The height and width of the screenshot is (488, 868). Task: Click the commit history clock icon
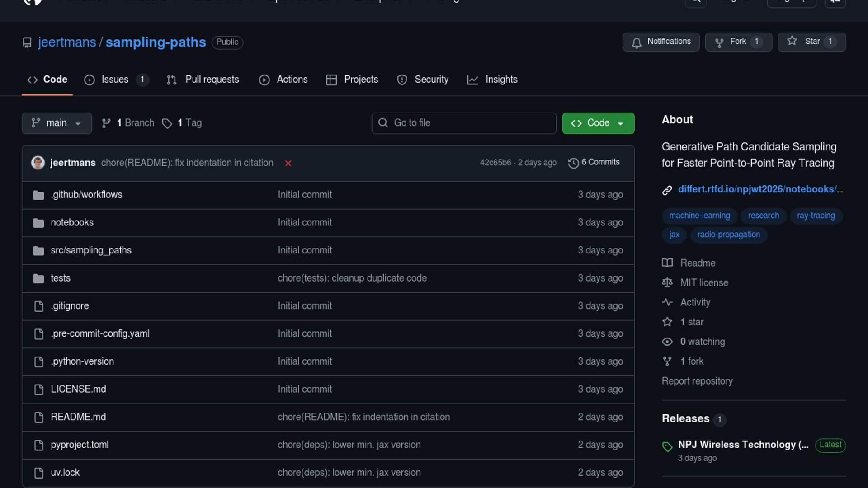tap(573, 163)
